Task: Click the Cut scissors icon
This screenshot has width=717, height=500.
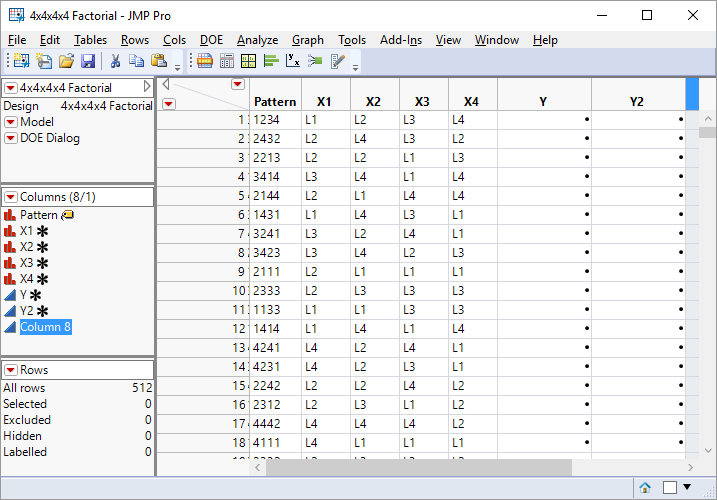Action: (115, 61)
